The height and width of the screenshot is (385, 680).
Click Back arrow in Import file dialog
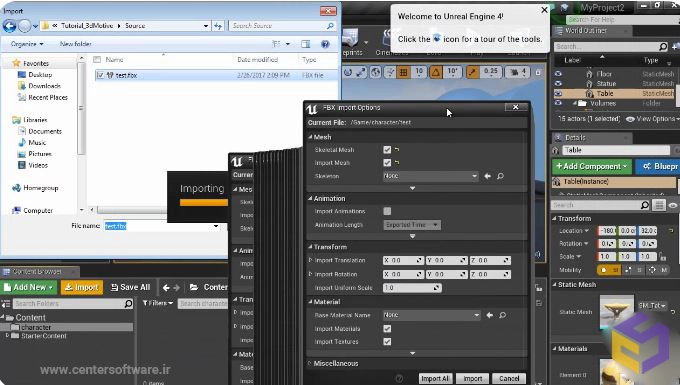point(10,26)
